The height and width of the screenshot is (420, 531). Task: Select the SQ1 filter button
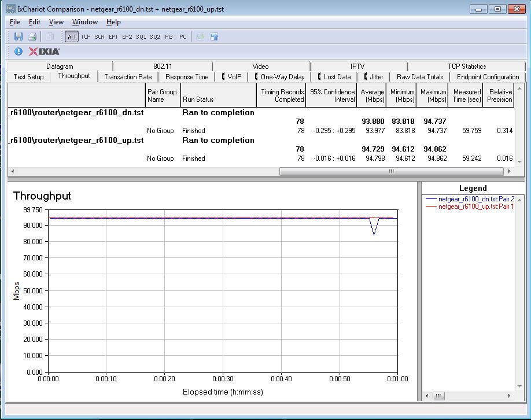[x=141, y=36]
